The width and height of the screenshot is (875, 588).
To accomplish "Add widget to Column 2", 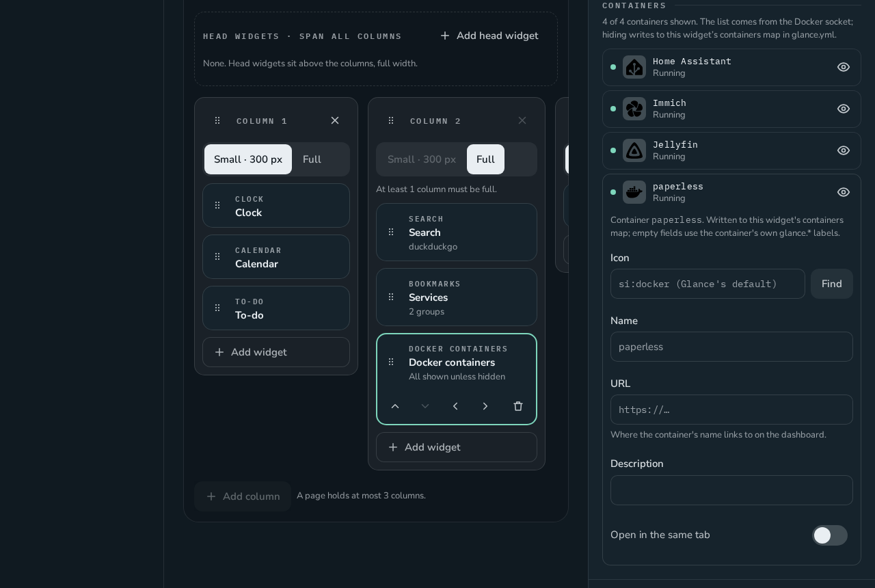I will pos(457,447).
